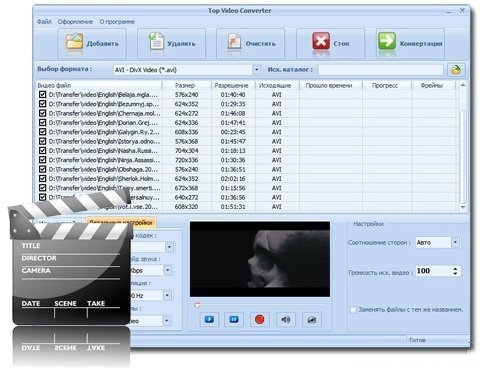
Task: Uncheck the Belaja.mgla video file
Action: pos(42,95)
